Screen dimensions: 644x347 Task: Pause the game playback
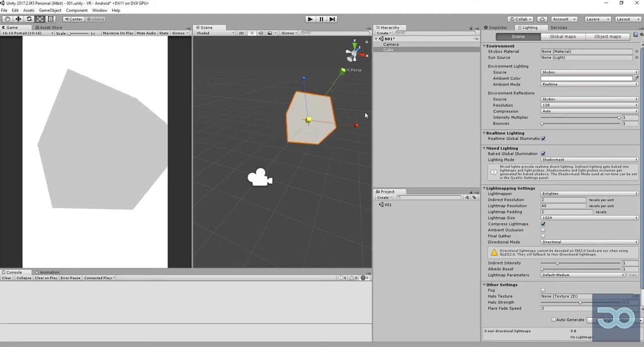tap(321, 19)
